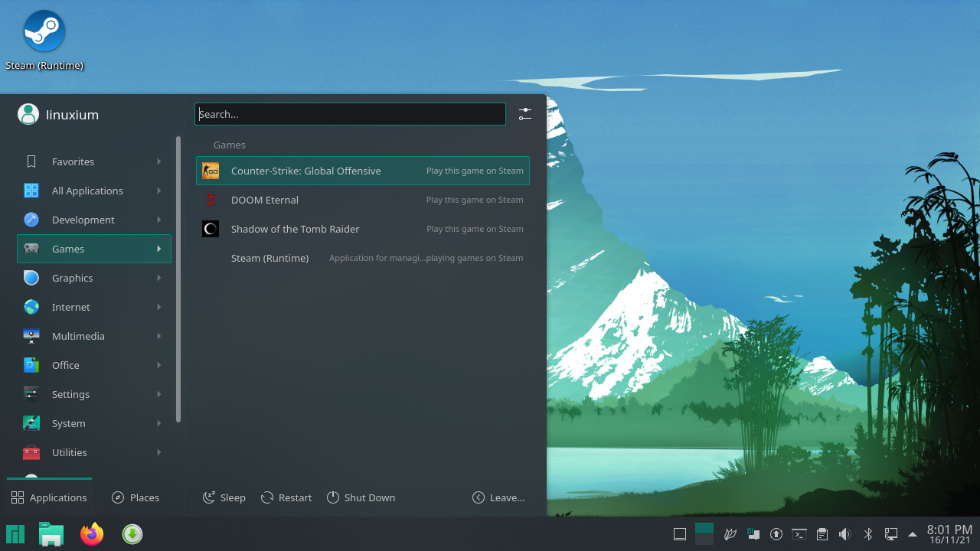
Task: Expand the All Applications category
Action: click(94, 191)
